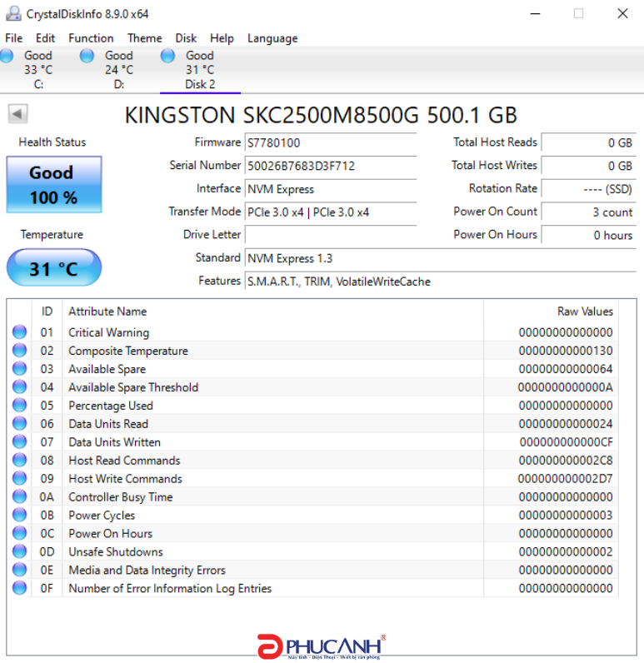Click the empty Drive Letter field
The height and width of the screenshot is (663, 644).
pyautogui.click(x=331, y=235)
